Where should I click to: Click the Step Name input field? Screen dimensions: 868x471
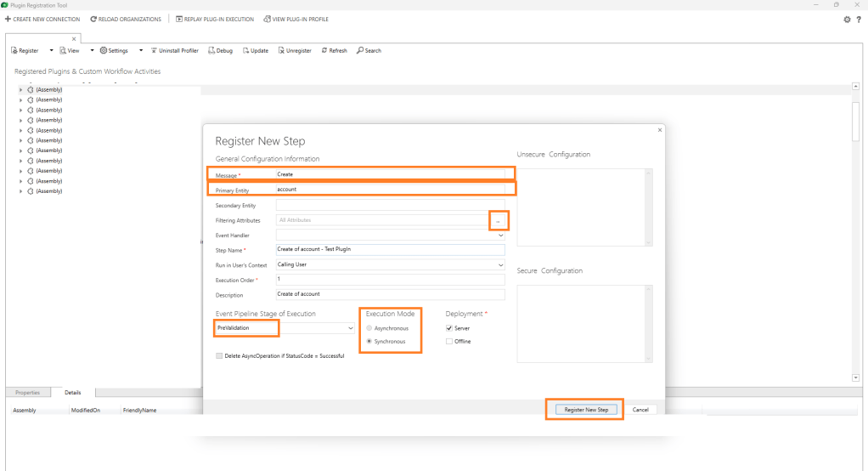coord(390,250)
